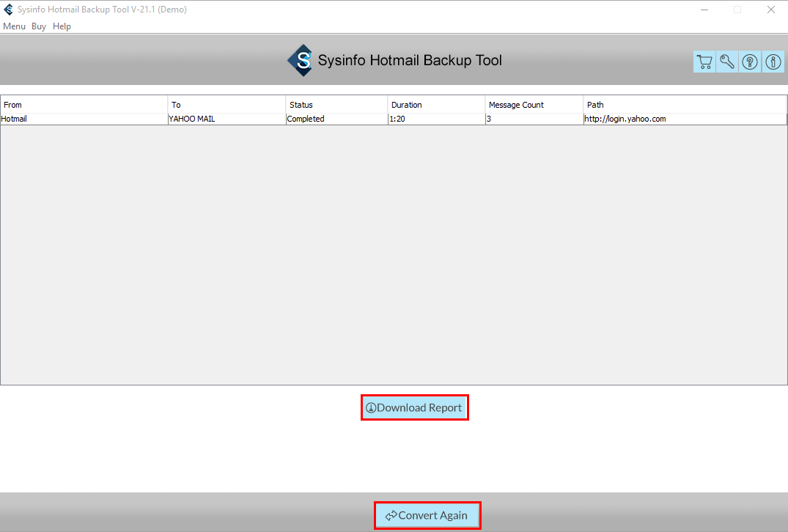Open the info about icon
Viewport: 788px width, 532px height.
pos(773,62)
